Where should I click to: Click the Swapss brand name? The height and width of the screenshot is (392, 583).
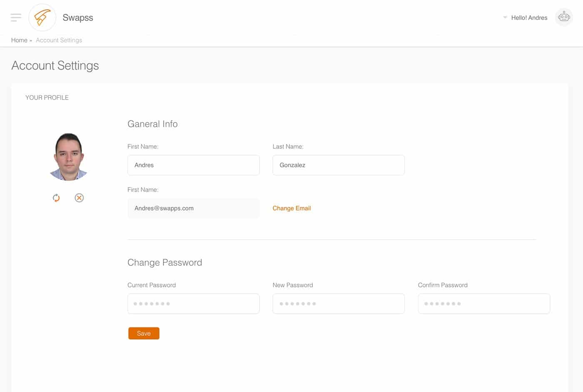coord(78,17)
